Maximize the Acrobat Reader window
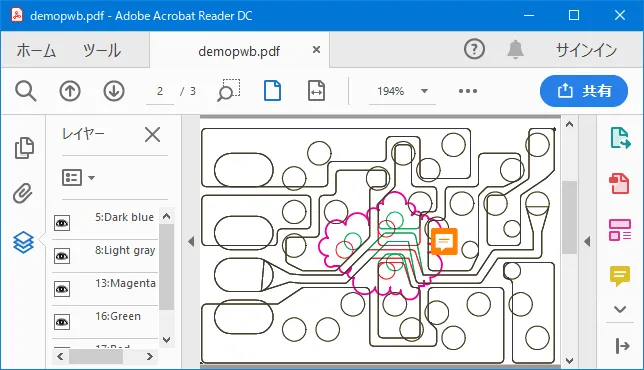 (x=574, y=16)
